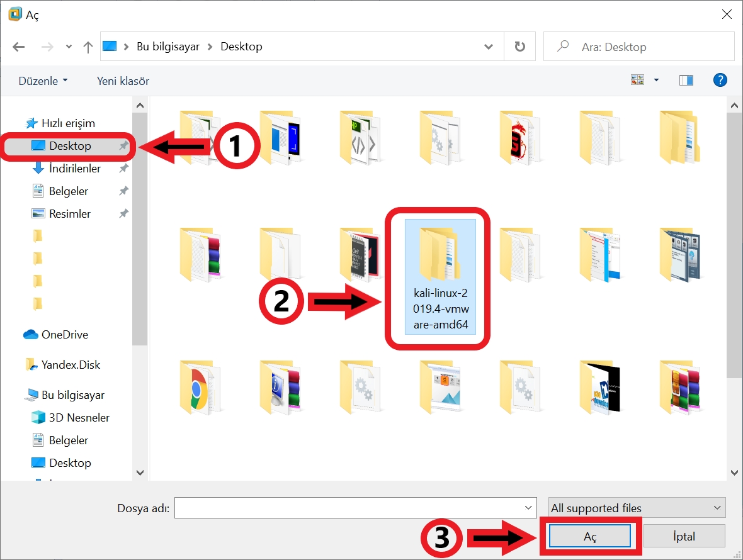
Task: Expand the address bar history dropdown
Action: tap(489, 47)
